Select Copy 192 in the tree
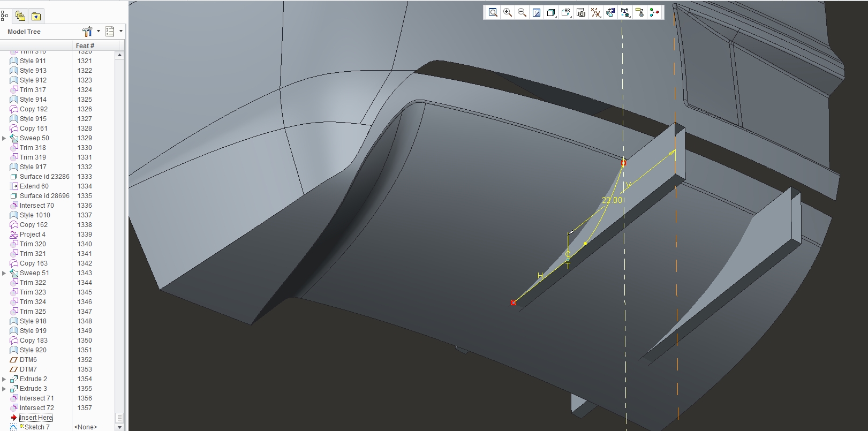The height and width of the screenshot is (431, 868). [34, 109]
